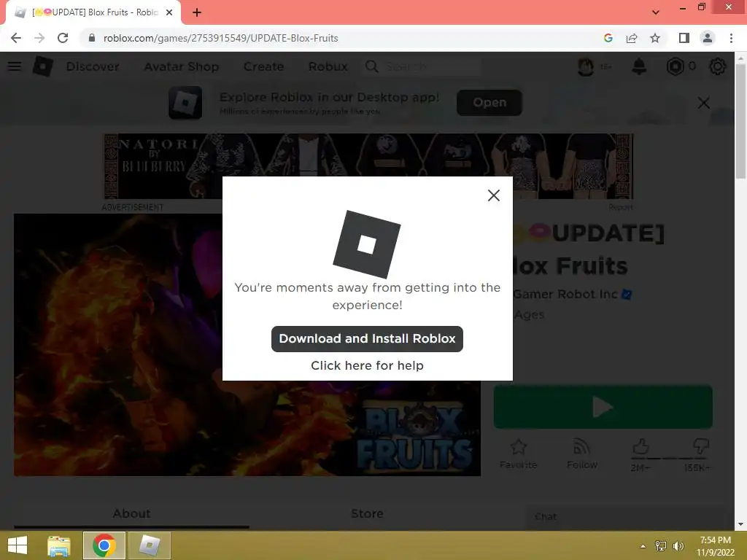Open Chrome profile avatar

[x=708, y=38]
